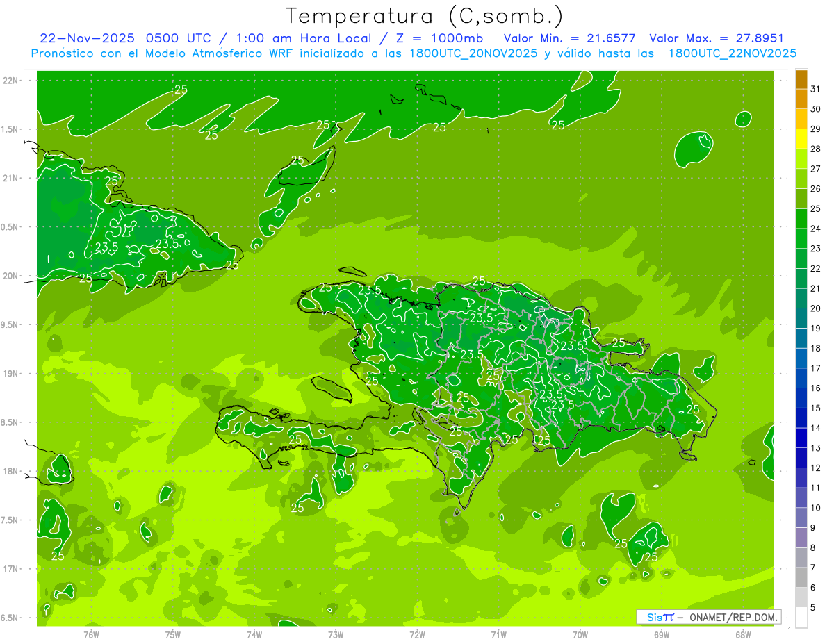Select the date text "22-Nov-2025"

[88, 38]
